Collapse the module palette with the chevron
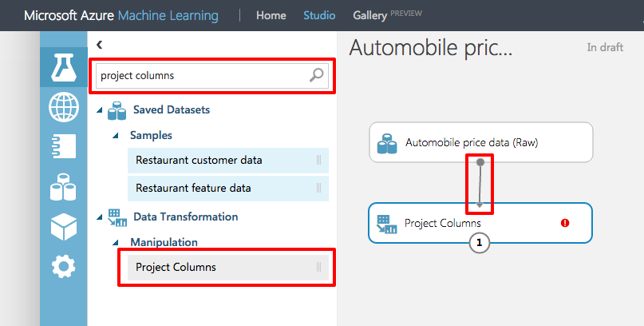The image size is (644, 326). 100,46
